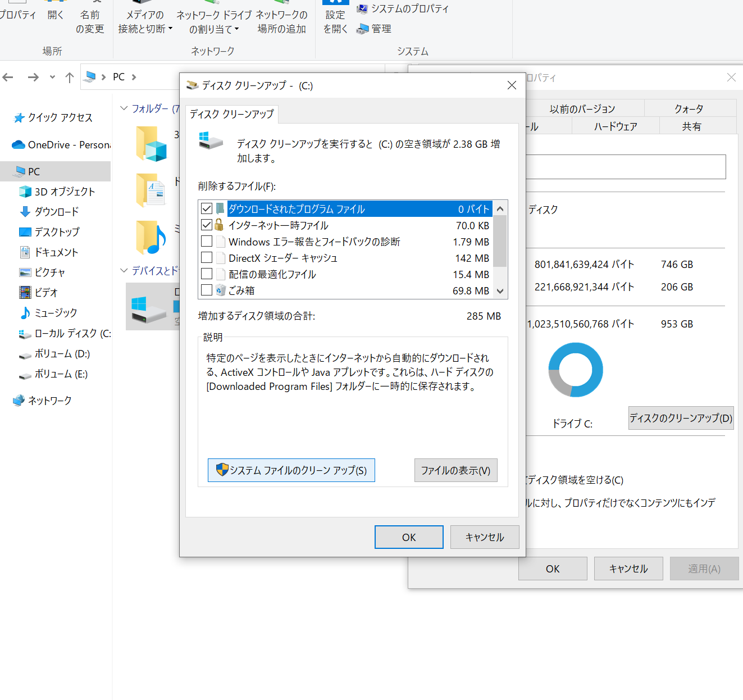Enable the ごみ箱 cleanup checkbox

point(207,290)
